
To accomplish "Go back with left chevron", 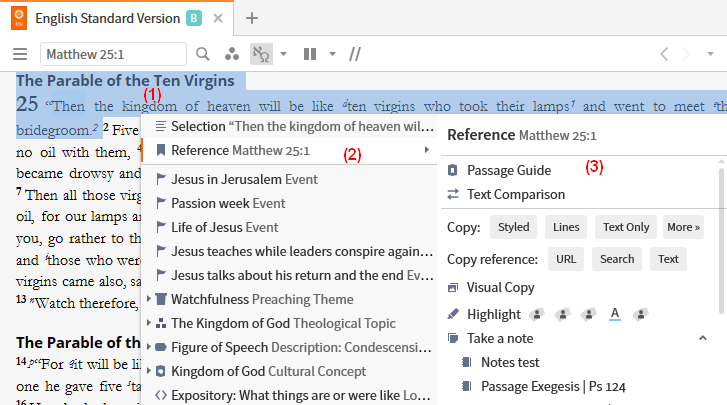I will (x=664, y=54).
